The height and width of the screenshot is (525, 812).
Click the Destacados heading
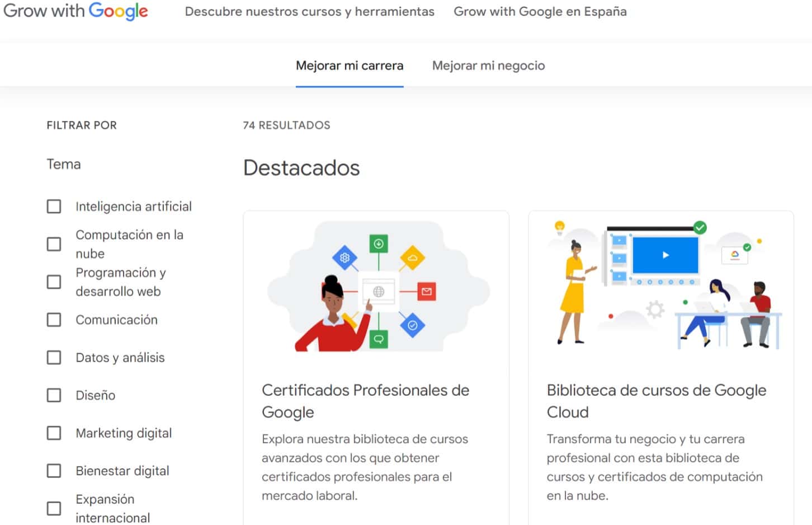click(301, 168)
